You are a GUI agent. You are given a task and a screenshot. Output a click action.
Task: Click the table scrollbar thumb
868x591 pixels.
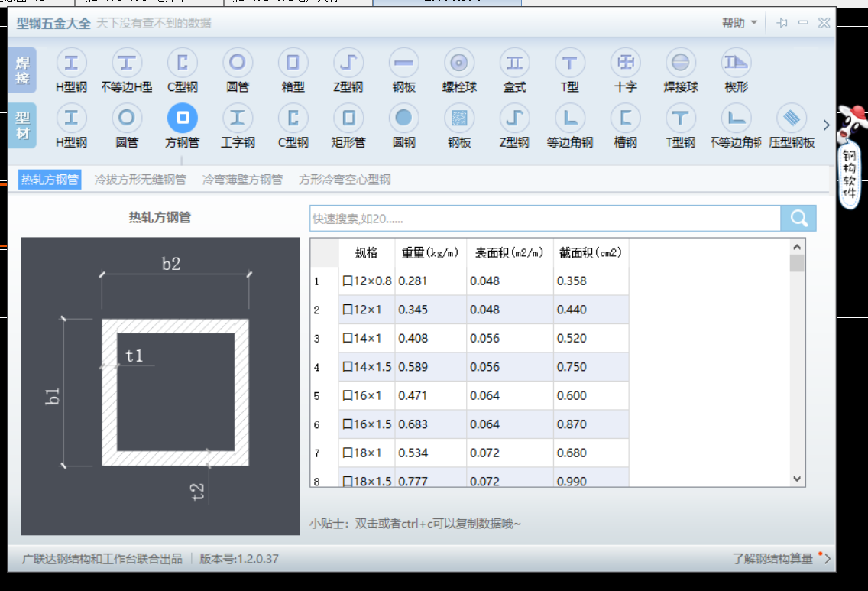797,263
